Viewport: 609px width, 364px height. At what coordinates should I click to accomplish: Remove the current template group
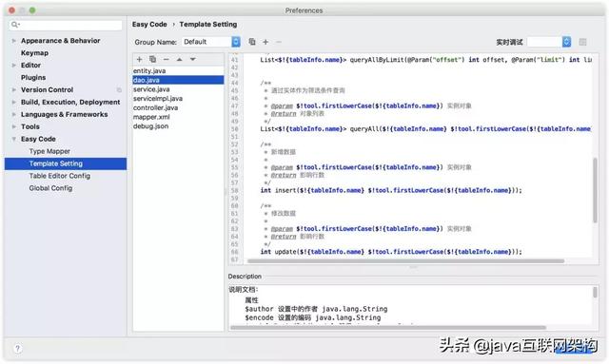(x=279, y=42)
